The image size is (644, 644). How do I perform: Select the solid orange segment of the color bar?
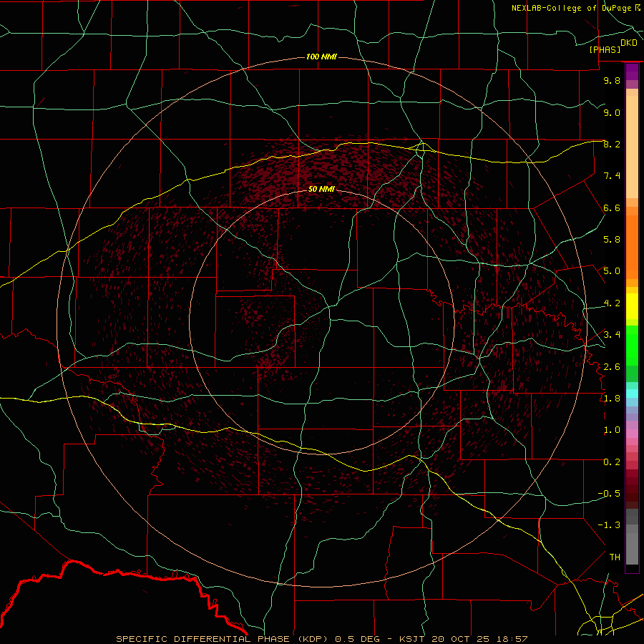click(x=632, y=247)
